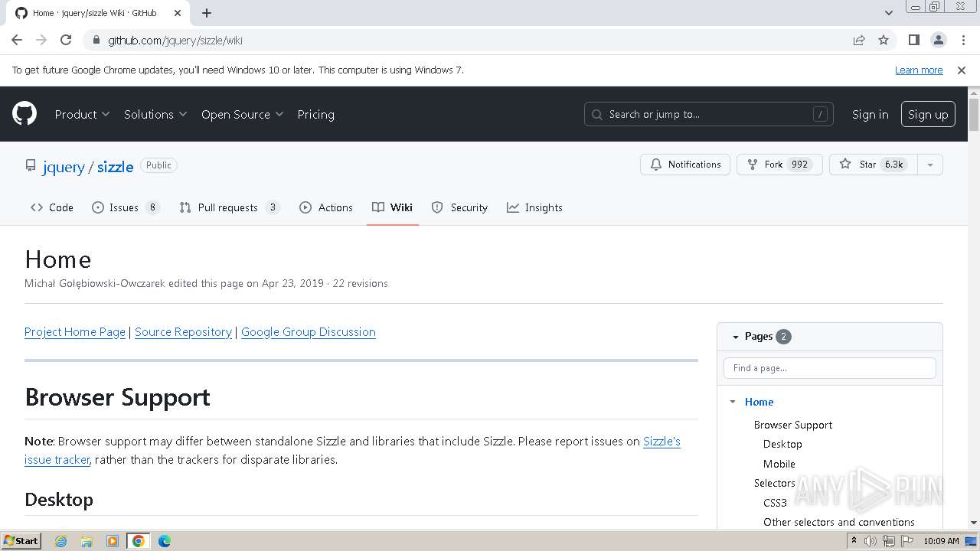
Task: Select the Wiki tab
Action: click(x=393, y=207)
